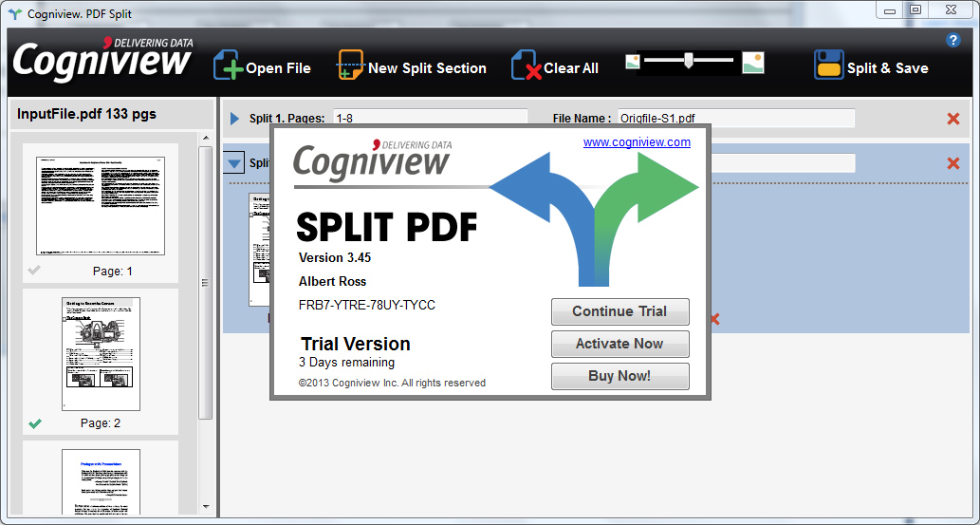This screenshot has height=525, width=980.
Task: Click the page list scrollbar thumb
Action: pyautogui.click(x=206, y=283)
